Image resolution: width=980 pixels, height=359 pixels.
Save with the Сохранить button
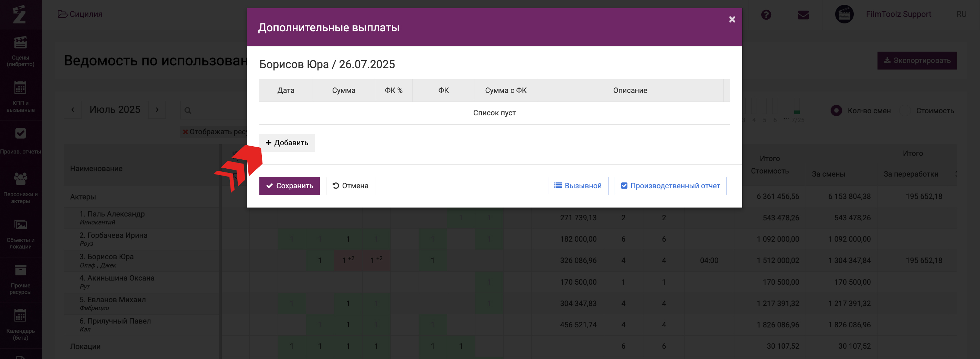pos(290,186)
